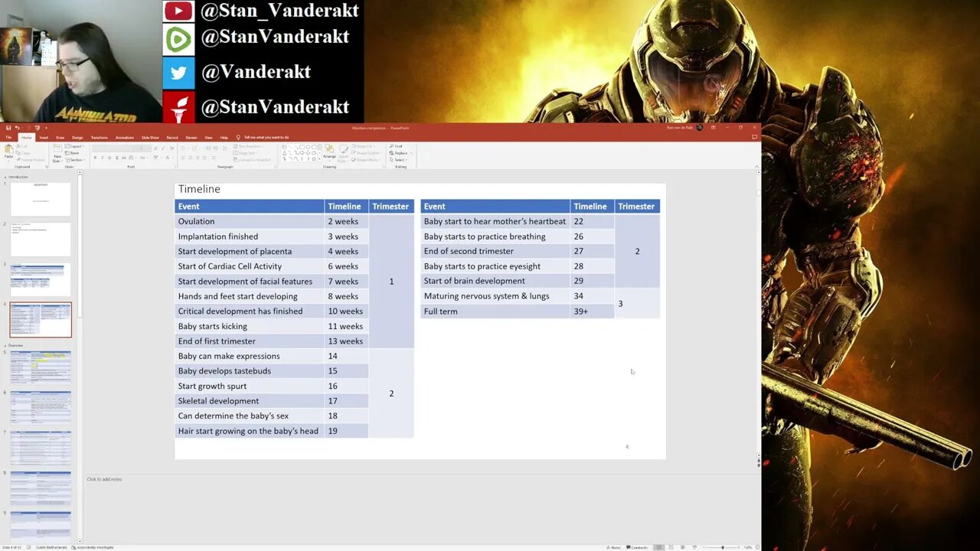Click the Twitter bird icon in overlay
The image size is (980, 551).
(178, 72)
